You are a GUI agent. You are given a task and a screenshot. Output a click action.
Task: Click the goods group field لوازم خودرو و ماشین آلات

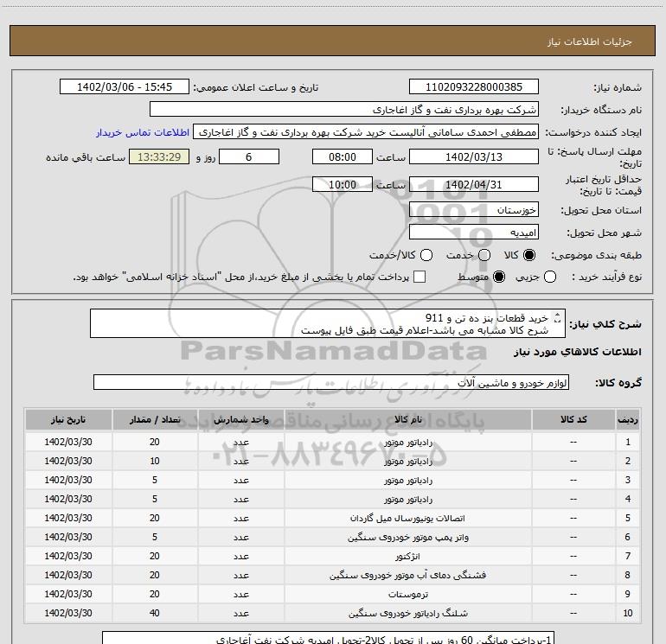click(331, 382)
